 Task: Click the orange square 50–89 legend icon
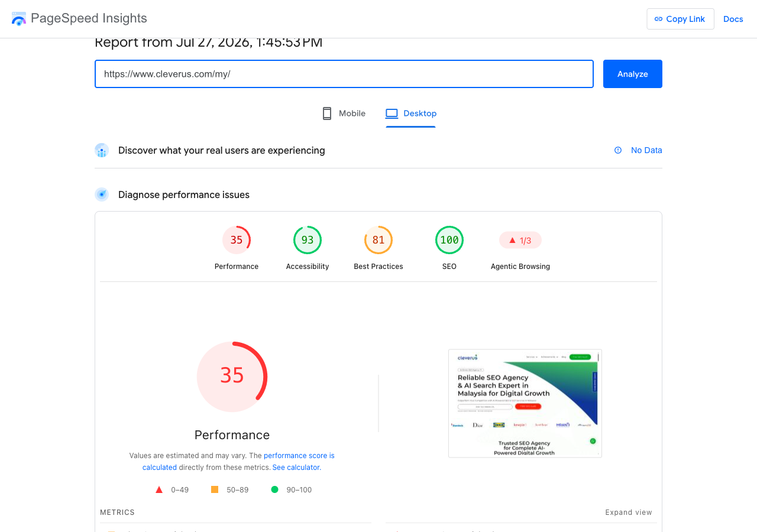click(x=215, y=489)
